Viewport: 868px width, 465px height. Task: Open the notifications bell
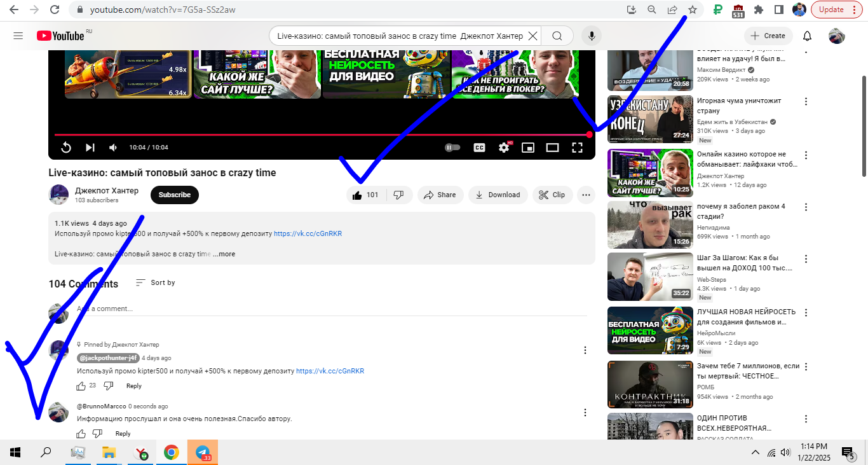[x=807, y=36]
